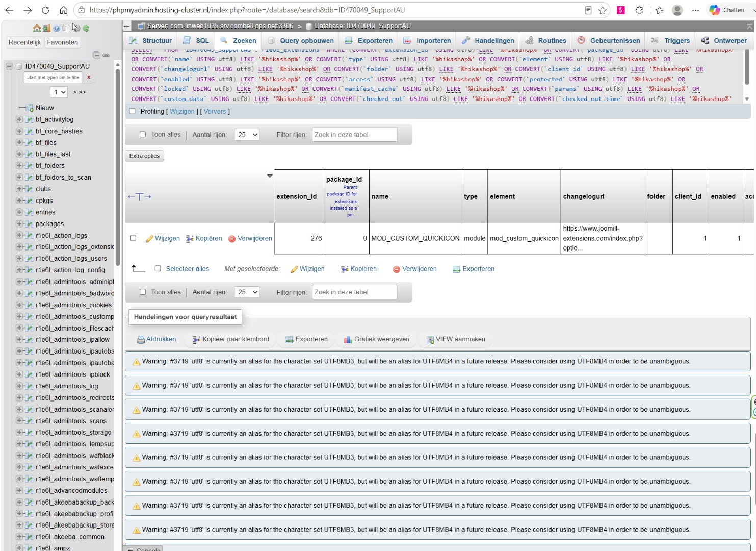Open Aantal rijen dropdown above the table

247,135
